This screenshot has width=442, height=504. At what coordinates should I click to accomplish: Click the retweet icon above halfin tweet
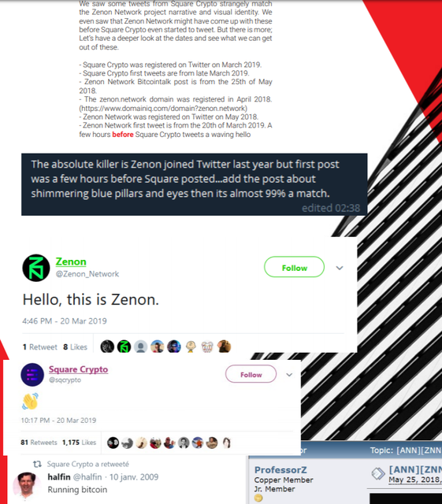(37, 464)
